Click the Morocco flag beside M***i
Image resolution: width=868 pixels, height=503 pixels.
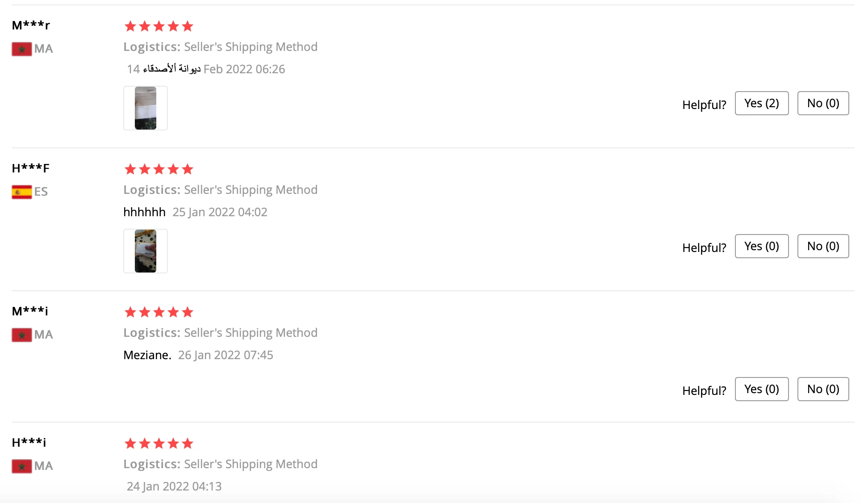tap(21, 335)
